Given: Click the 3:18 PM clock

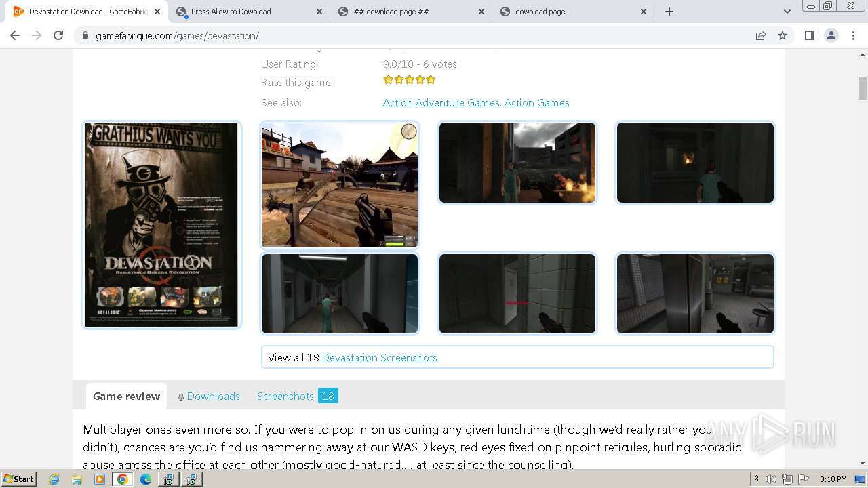Looking at the screenshot, I should point(833,479).
